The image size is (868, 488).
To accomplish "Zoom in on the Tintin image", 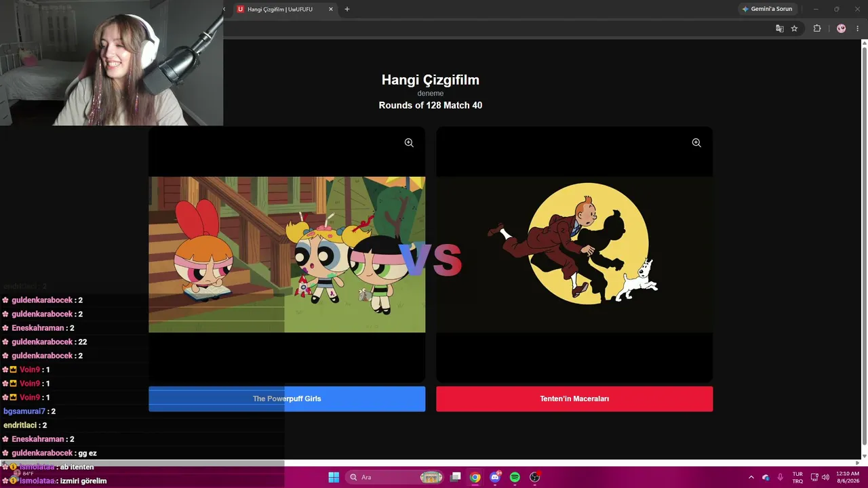I will [x=696, y=143].
